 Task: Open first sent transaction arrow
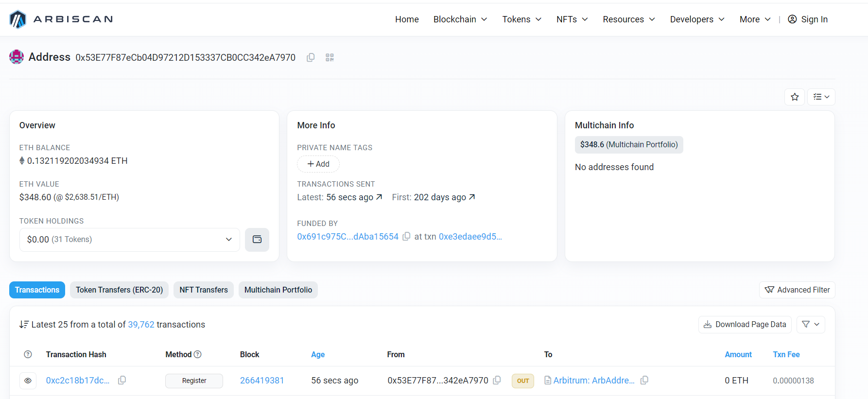point(472,197)
